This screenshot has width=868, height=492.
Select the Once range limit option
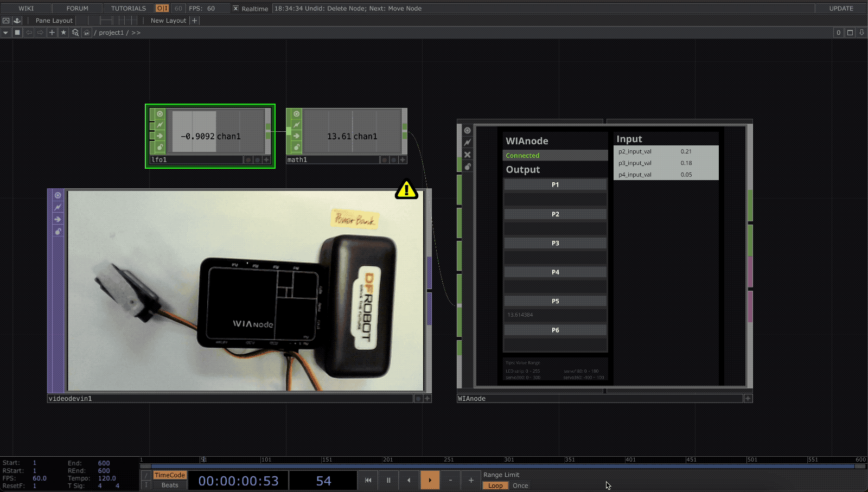520,485
